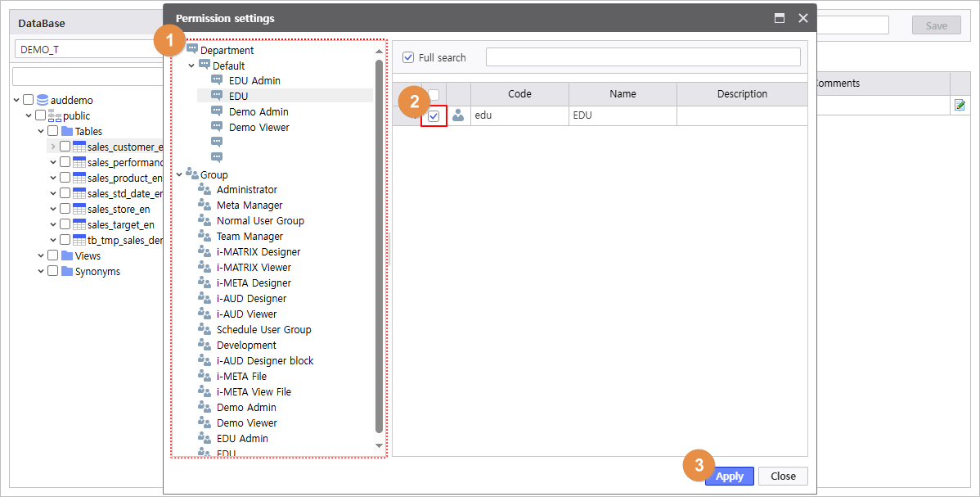980x497 pixels.
Task: Click the sales_store_en table icon
Action: (x=79, y=209)
